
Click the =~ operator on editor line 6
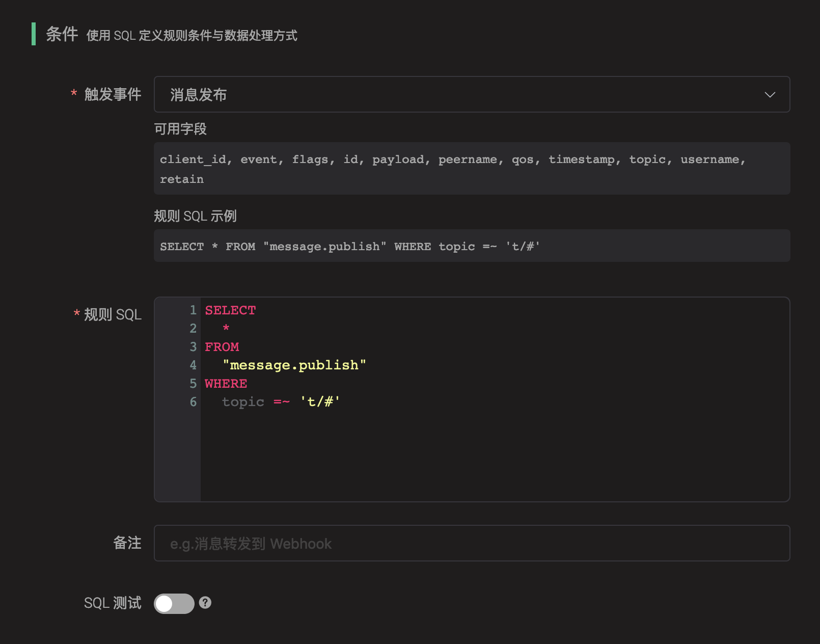coord(282,402)
